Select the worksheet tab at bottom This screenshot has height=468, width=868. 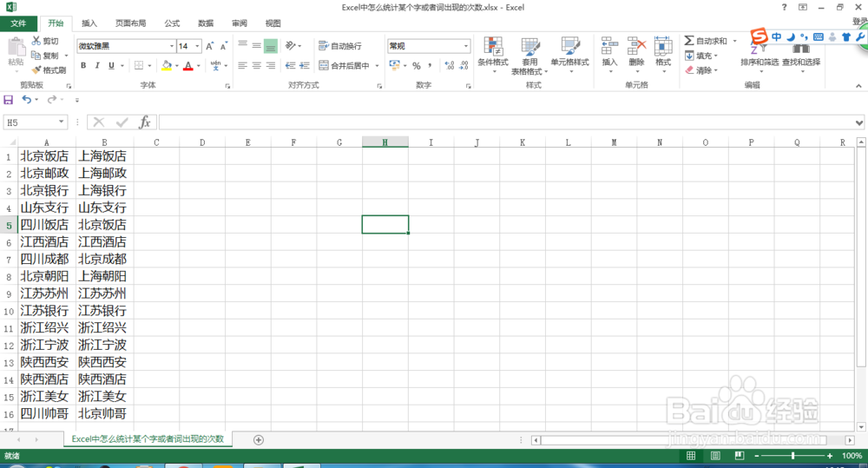148,438
